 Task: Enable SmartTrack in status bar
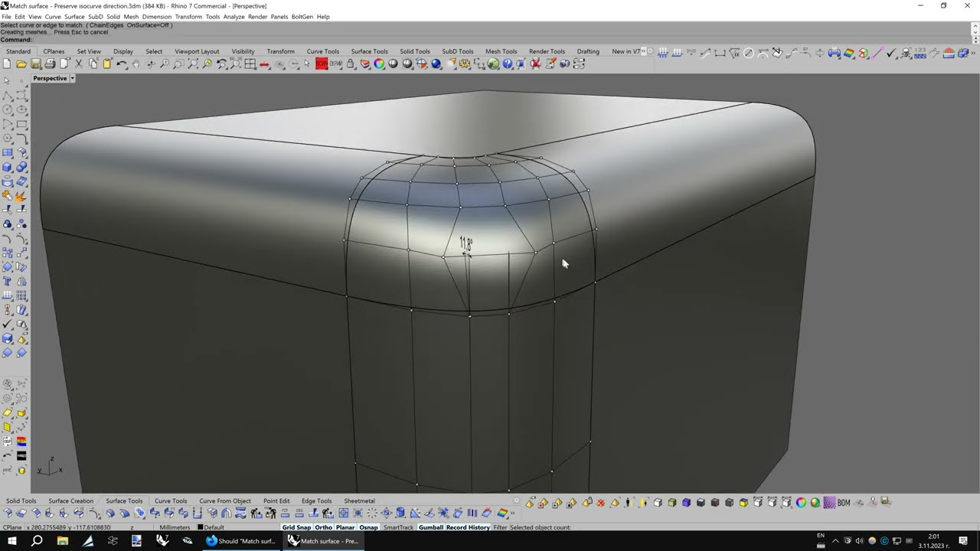tap(398, 527)
